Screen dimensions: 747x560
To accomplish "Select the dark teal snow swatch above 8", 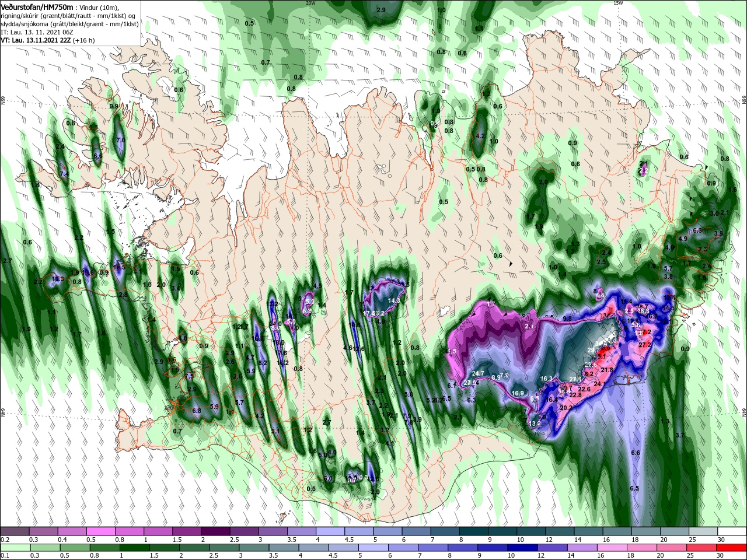I will [x=474, y=531].
